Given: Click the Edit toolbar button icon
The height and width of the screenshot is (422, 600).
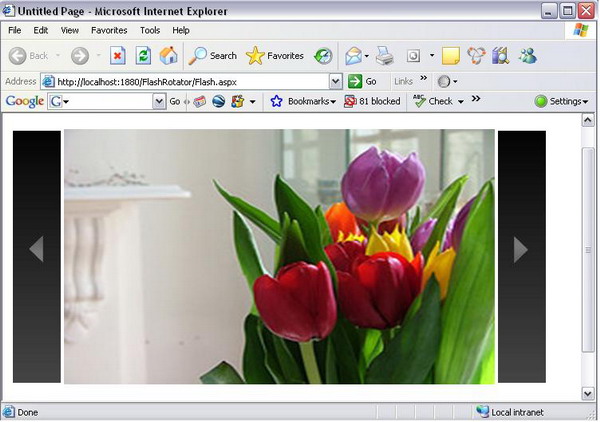Looking at the screenshot, I should (413, 56).
